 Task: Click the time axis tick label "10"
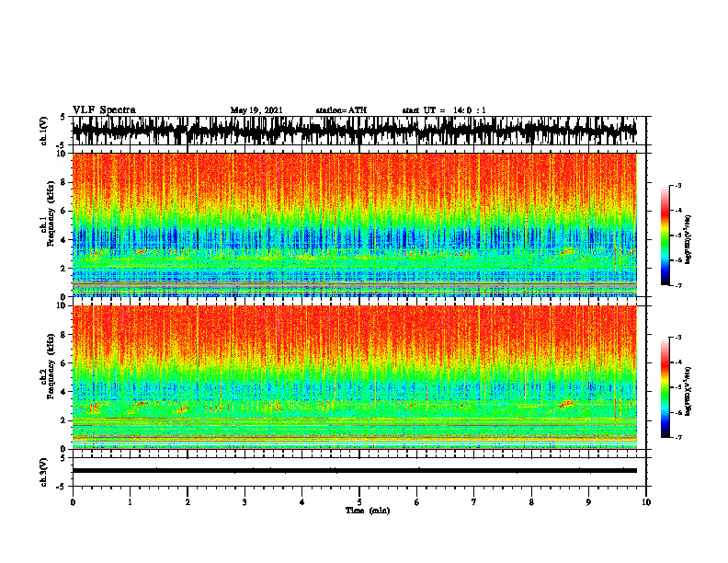[x=646, y=502]
